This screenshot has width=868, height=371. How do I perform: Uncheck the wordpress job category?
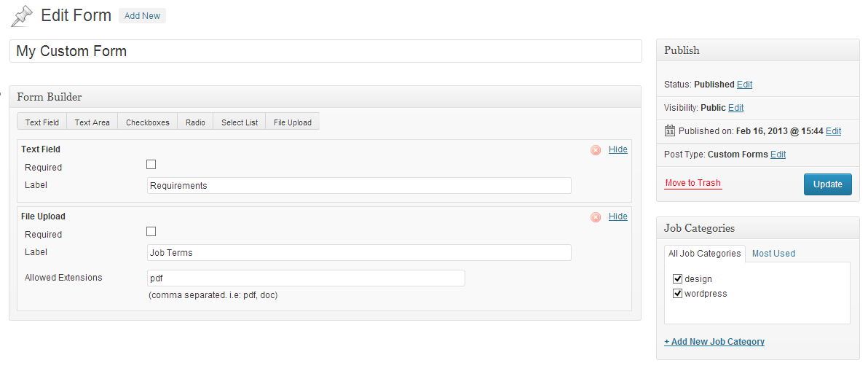(677, 294)
